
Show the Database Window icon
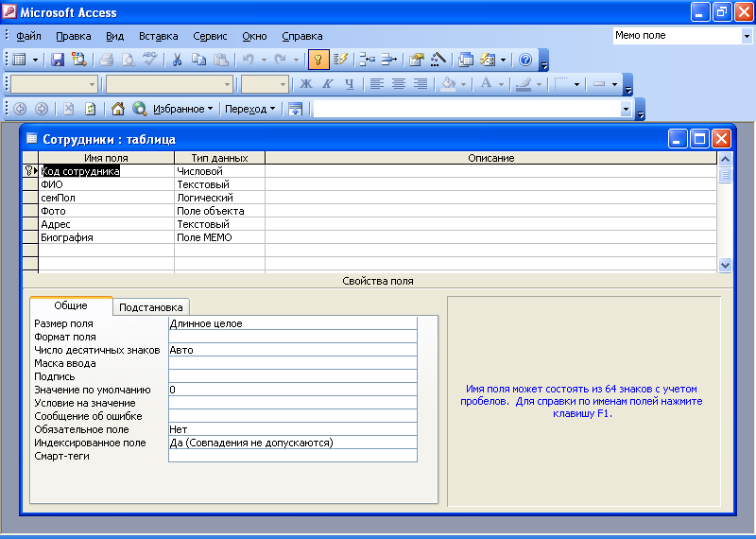tap(466, 60)
